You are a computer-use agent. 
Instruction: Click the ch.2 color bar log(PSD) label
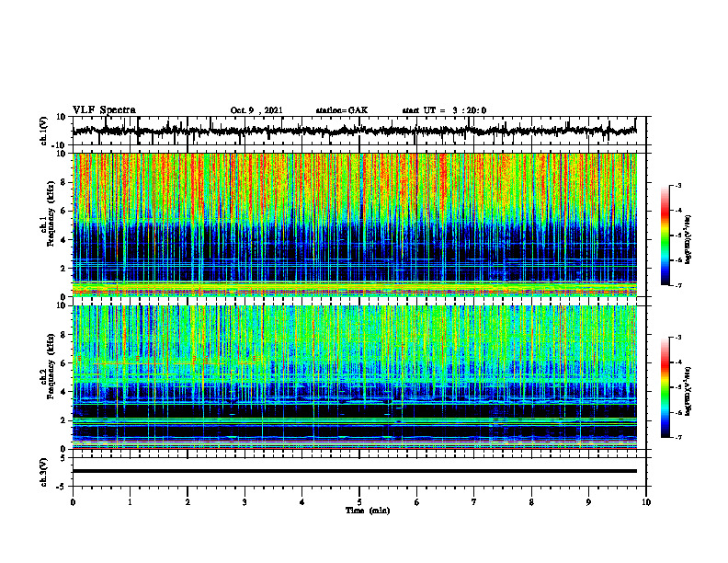tap(688, 391)
